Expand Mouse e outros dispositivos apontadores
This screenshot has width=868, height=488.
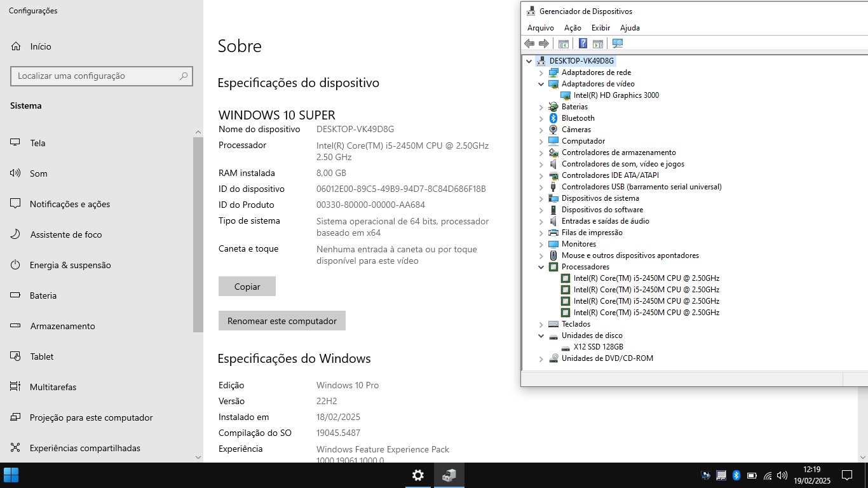(x=541, y=255)
